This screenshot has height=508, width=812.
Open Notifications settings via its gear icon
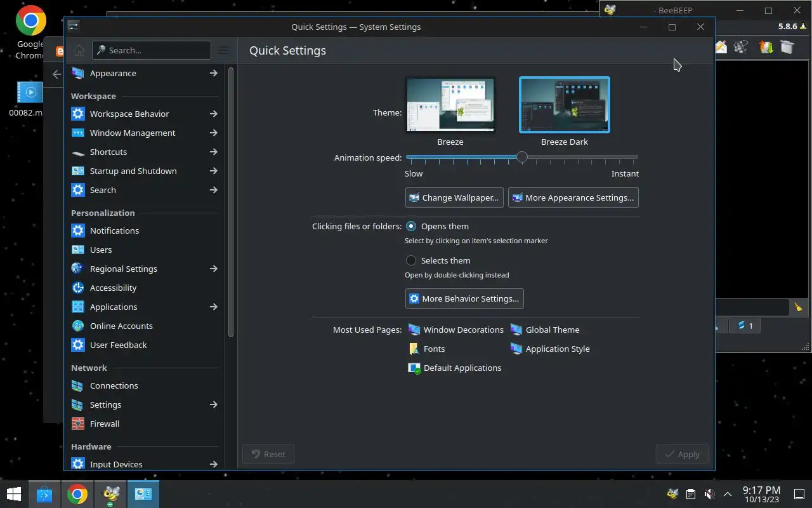pyautogui.click(x=78, y=231)
